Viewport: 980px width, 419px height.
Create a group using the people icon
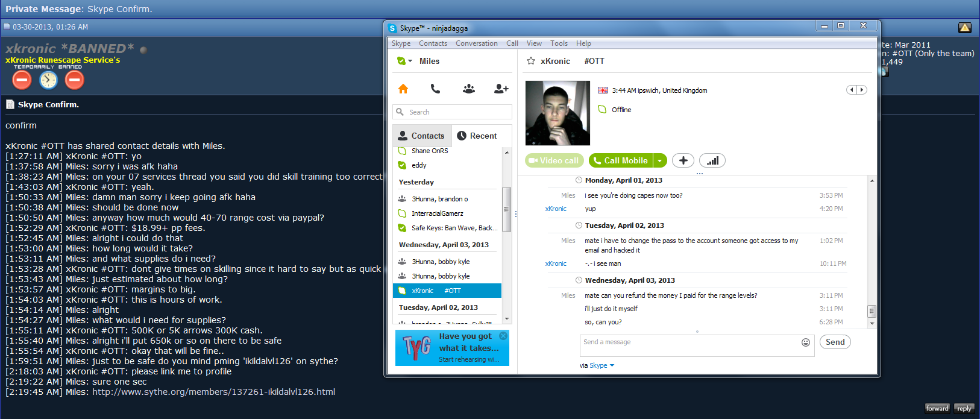pyautogui.click(x=469, y=89)
